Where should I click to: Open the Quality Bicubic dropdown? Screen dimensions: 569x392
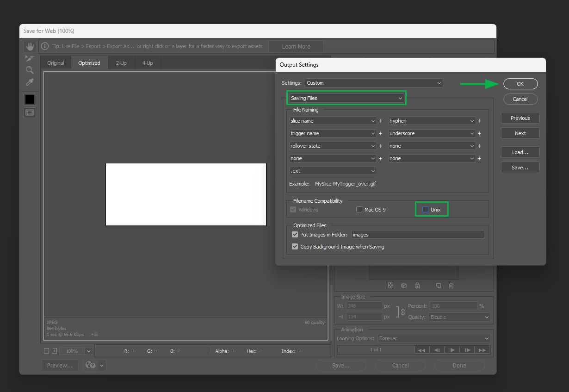click(x=459, y=317)
